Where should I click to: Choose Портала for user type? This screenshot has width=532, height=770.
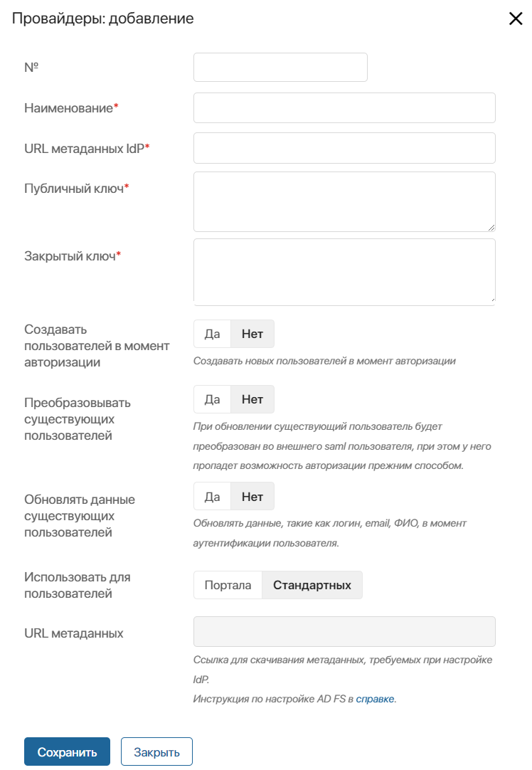pyautogui.click(x=228, y=585)
